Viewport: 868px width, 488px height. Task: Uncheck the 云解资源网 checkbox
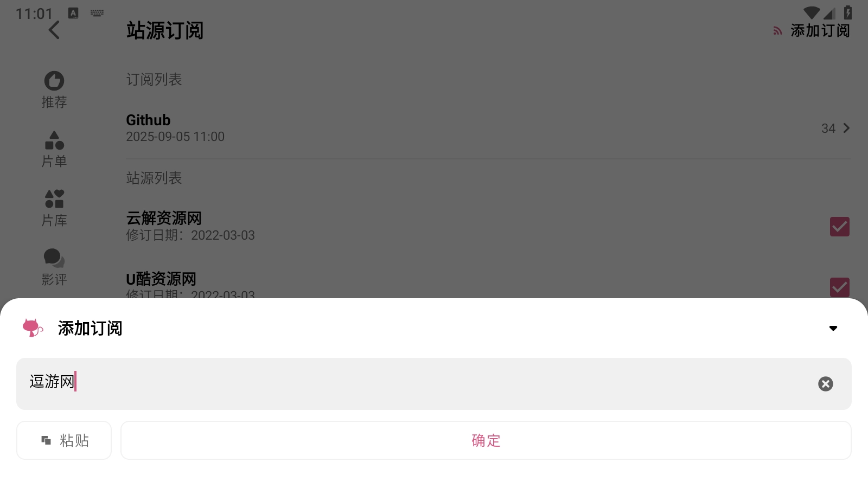(x=840, y=227)
